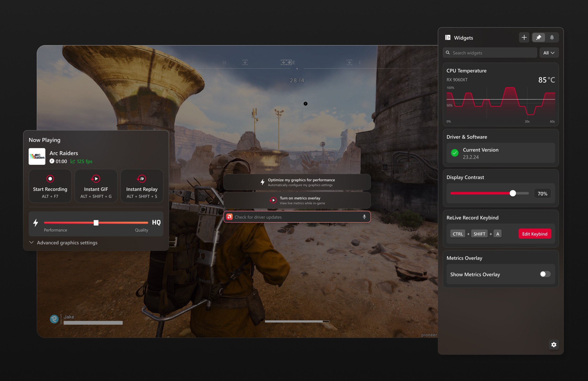This screenshot has height=381, width=588.
Task: Toggle Show Metrics Overlay switch
Action: [545, 274]
